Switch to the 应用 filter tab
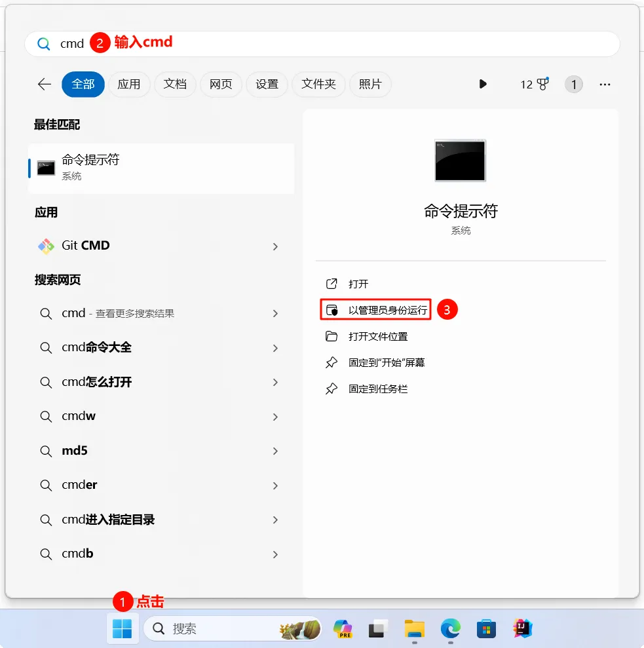The image size is (644, 648). 129,85
